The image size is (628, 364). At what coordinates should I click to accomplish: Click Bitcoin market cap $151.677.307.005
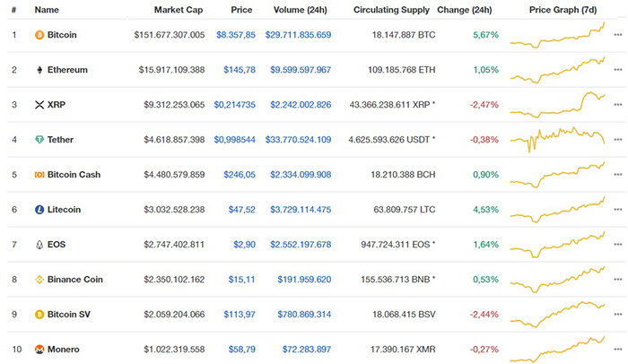(x=169, y=35)
